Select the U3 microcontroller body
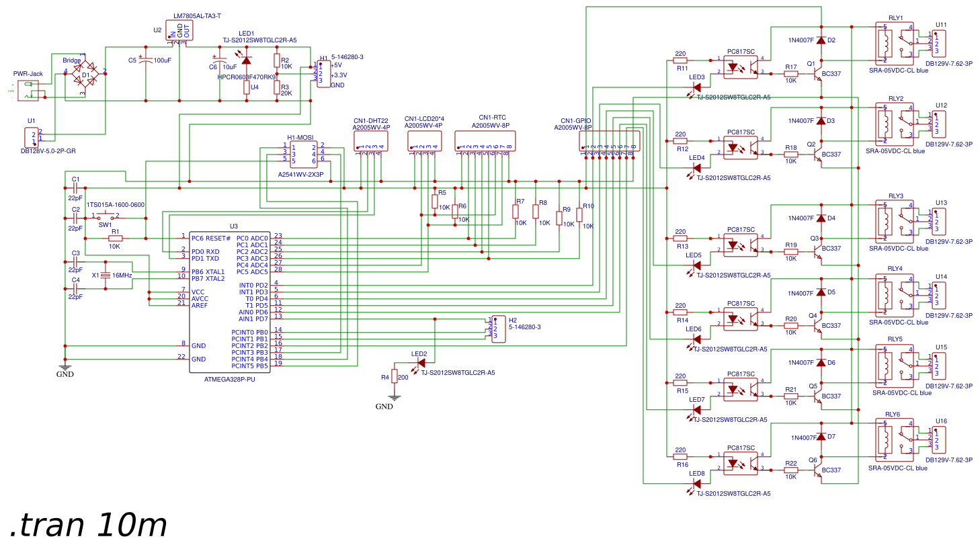Image resolution: width=980 pixels, height=549 pixels. pyautogui.click(x=230, y=302)
